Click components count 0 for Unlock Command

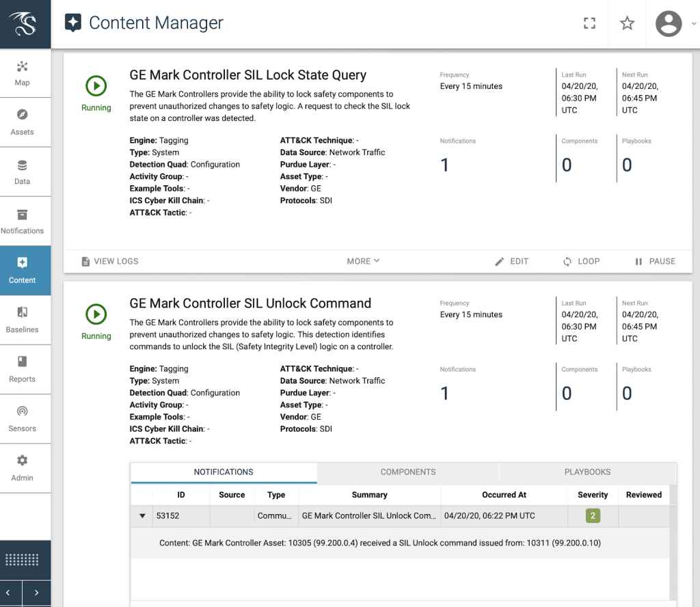click(567, 394)
